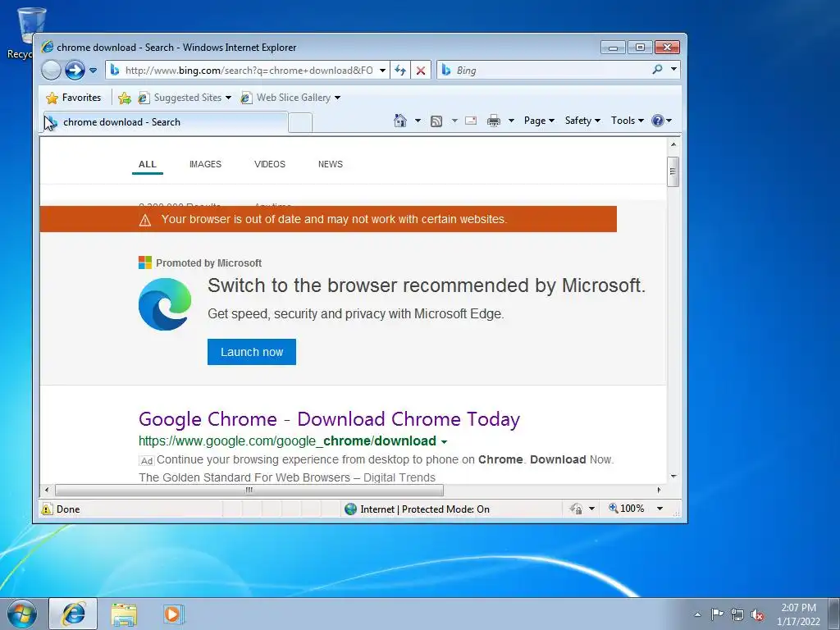Screen dimensions: 840x630
Task: Open Web Slice Gallery dropdown
Action: coord(291,98)
